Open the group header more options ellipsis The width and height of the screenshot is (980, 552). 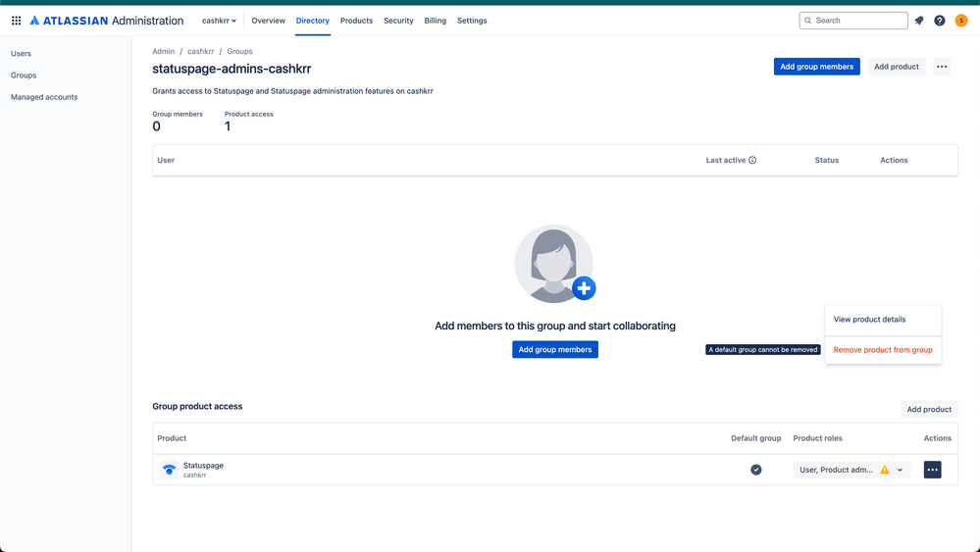point(942,67)
